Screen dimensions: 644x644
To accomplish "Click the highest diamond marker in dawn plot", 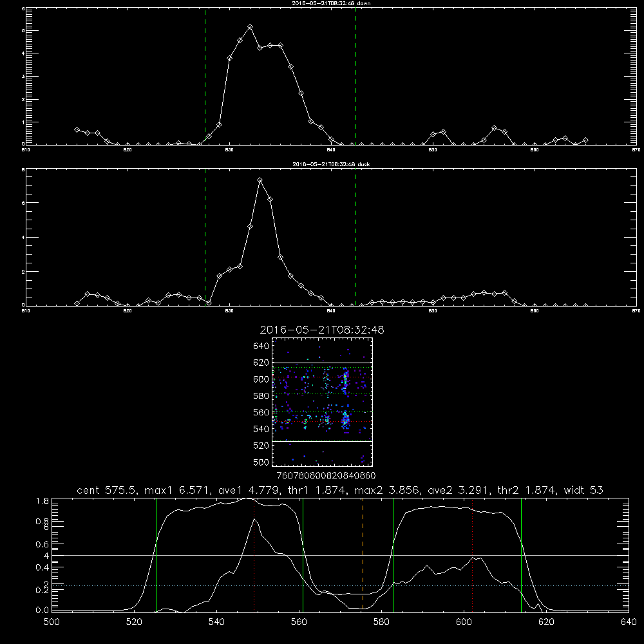I will (x=250, y=26).
